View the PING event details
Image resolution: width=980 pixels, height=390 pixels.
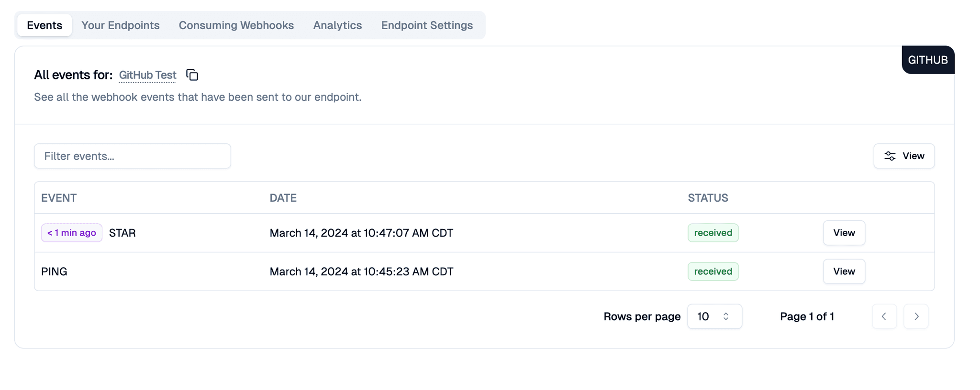844,271
